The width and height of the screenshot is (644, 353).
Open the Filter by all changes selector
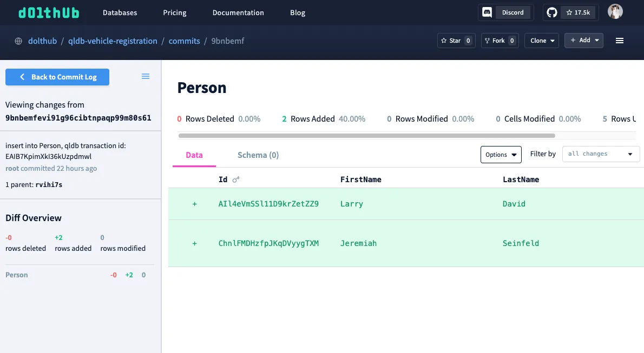click(x=601, y=154)
